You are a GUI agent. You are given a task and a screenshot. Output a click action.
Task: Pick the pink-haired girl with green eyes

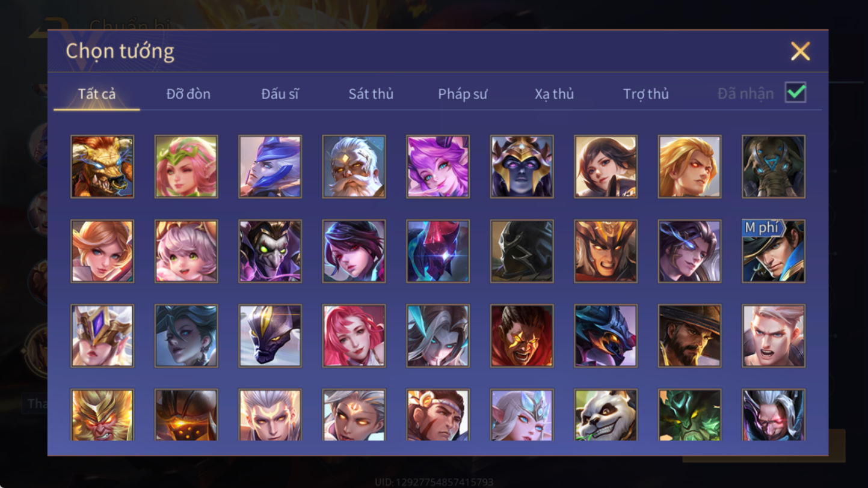pyautogui.click(x=186, y=251)
